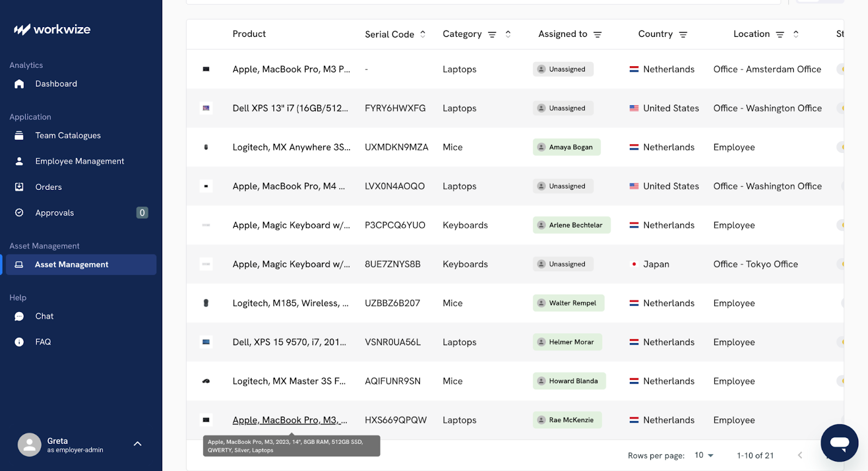Click the Amaya Bogan assignee tag

click(566, 147)
